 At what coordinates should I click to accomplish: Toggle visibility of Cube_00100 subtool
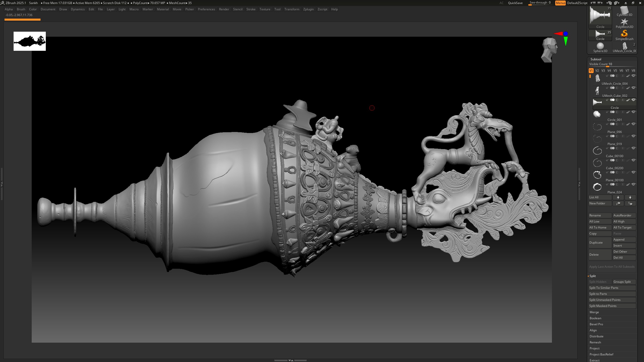tap(634, 148)
